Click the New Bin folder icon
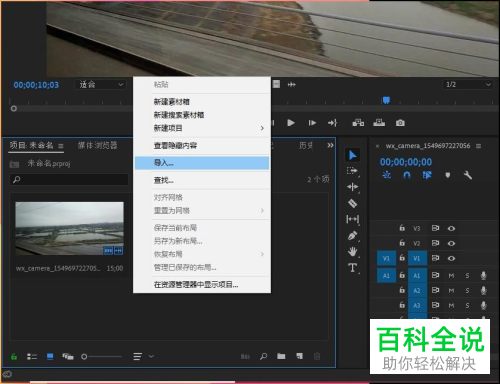This screenshot has width=500, height=384. point(281,356)
